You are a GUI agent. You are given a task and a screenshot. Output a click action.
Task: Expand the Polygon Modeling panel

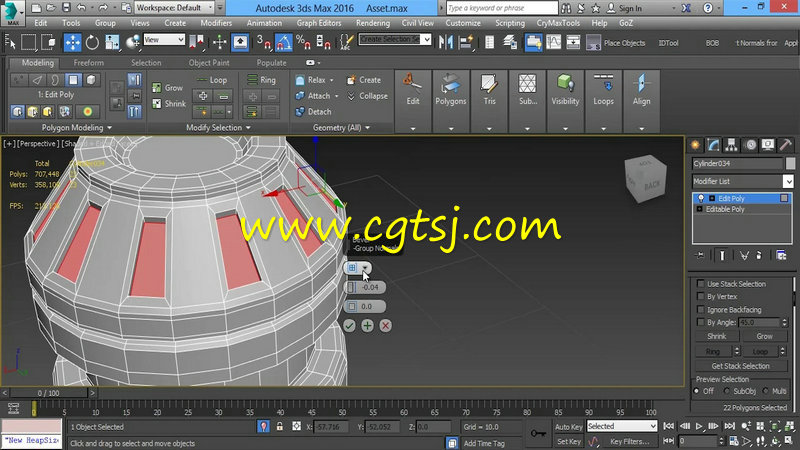click(x=77, y=128)
